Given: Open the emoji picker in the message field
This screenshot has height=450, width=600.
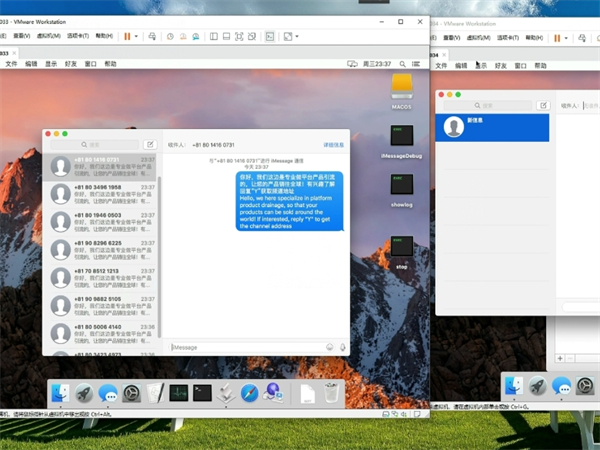Looking at the screenshot, I should (x=330, y=347).
